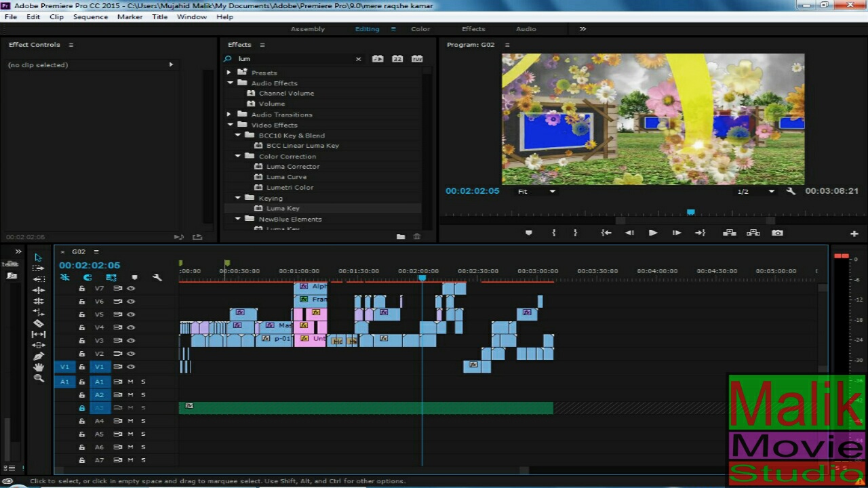
Task: Click Play in Program monitor
Action: click(x=653, y=232)
